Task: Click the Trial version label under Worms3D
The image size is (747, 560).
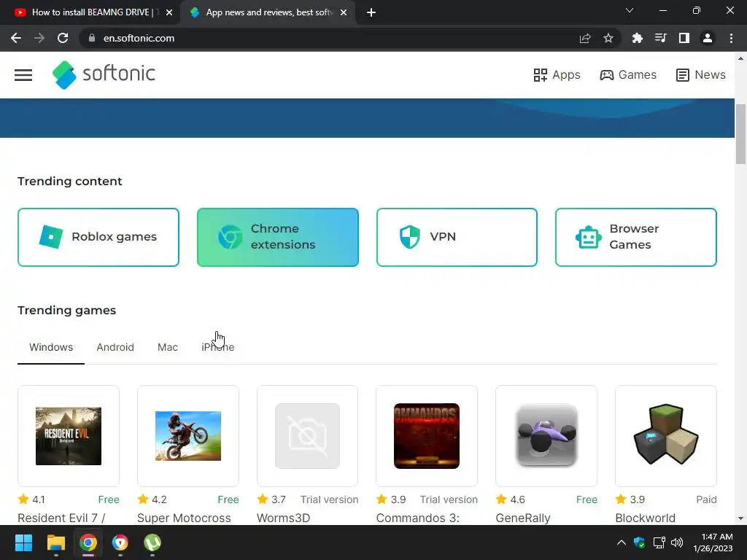Action: 329,499
